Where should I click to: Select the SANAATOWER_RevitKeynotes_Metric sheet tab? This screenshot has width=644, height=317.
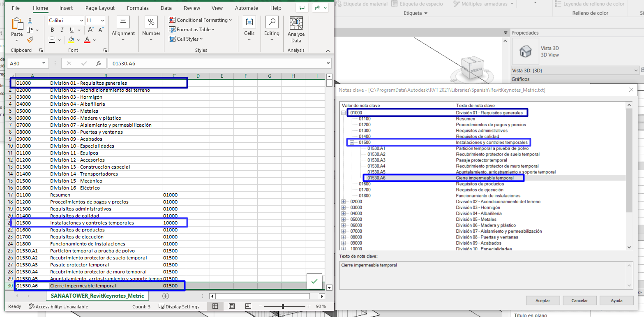click(x=97, y=296)
